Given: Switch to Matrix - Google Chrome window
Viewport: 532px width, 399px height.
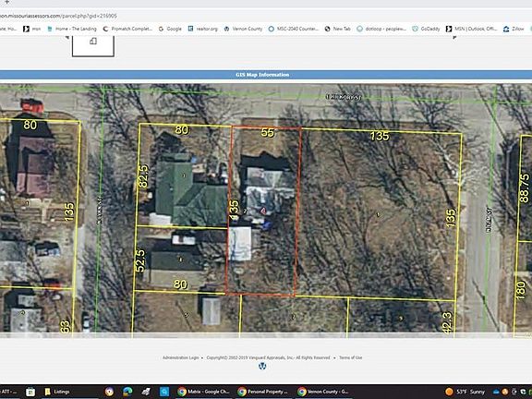Looking at the screenshot, I should pos(203,392).
